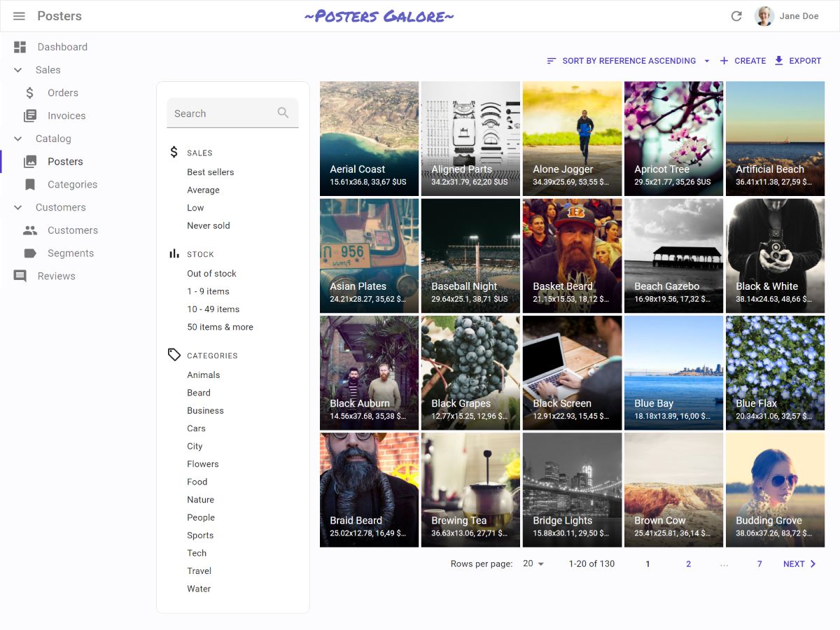This screenshot has width=840, height=630.
Task: Click the Orders dollar sign icon
Action: click(30, 93)
